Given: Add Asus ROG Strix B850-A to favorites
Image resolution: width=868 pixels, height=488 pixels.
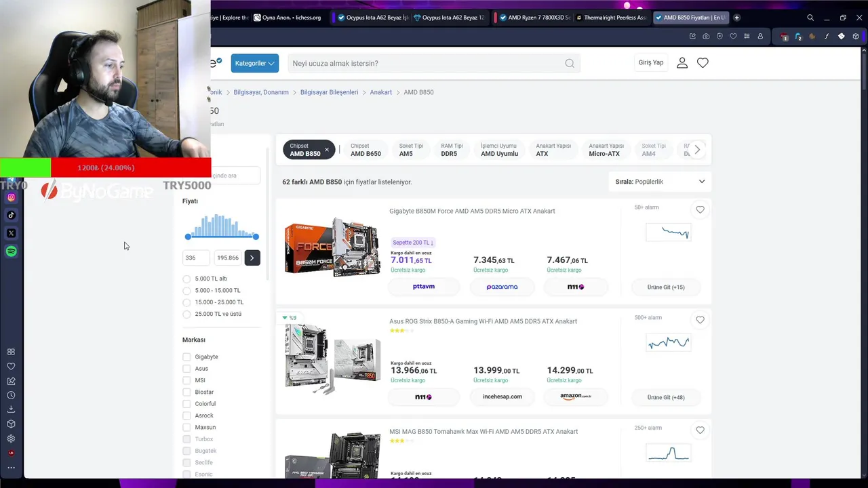Looking at the screenshot, I should (700, 320).
